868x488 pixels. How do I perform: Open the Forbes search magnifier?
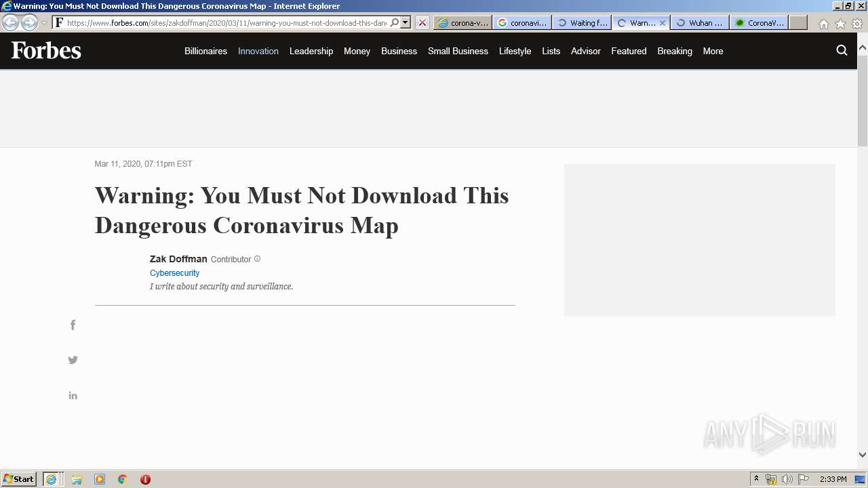tap(842, 50)
